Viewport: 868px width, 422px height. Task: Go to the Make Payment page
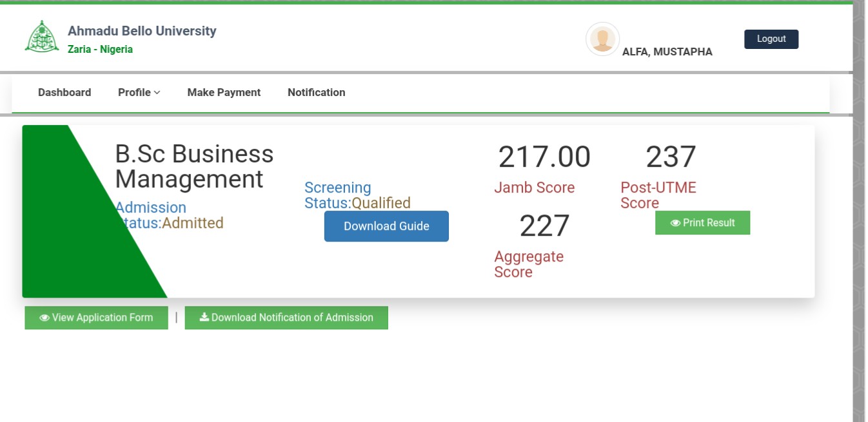(x=224, y=92)
